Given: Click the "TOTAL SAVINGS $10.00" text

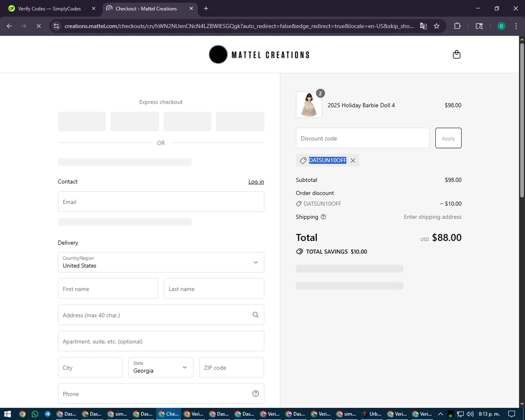Looking at the screenshot, I should [336, 252].
